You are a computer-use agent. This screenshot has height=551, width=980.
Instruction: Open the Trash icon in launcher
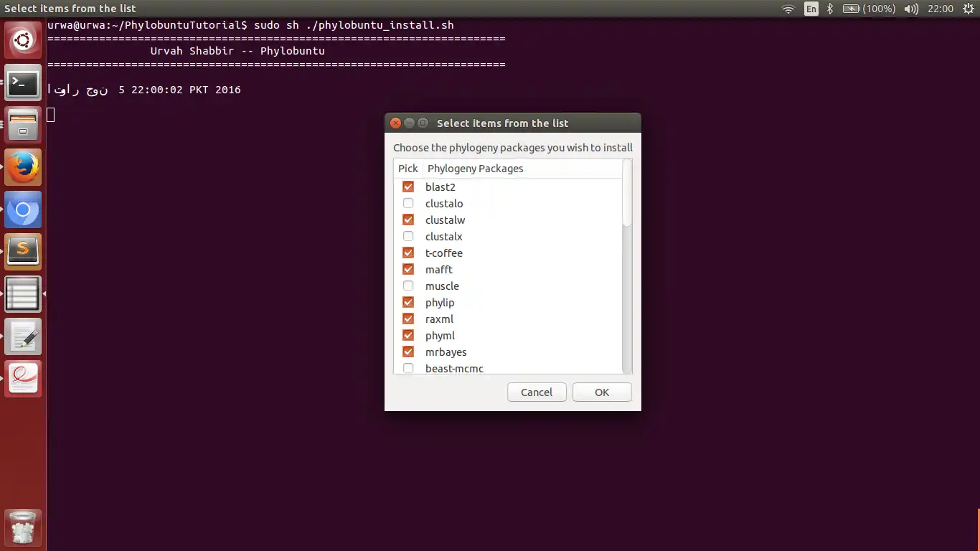click(x=23, y=529)
